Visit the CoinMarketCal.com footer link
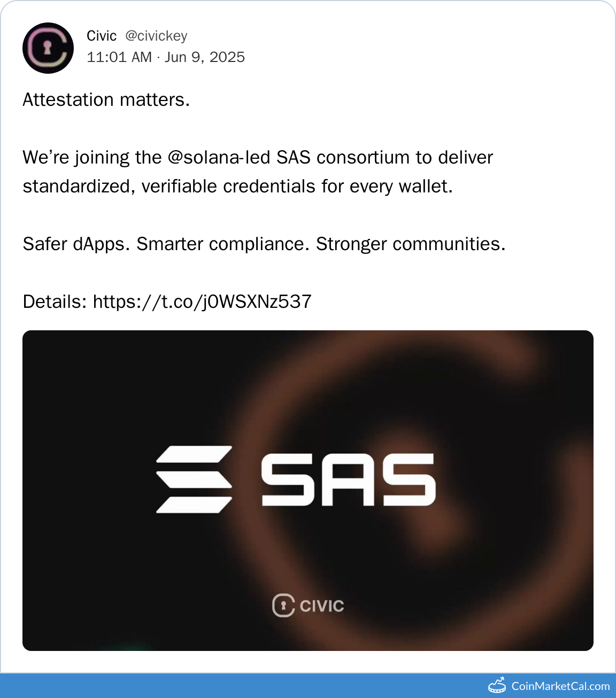 tap(560, 686)
